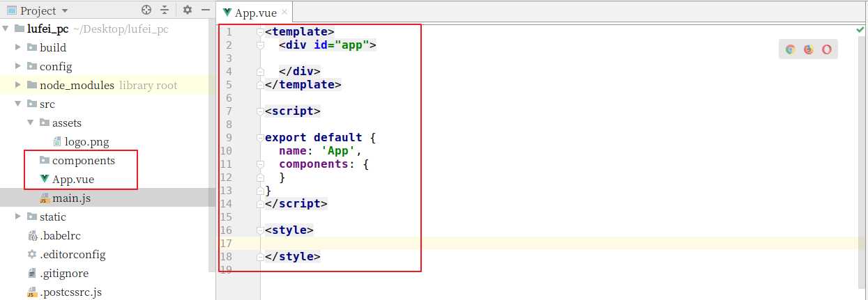
Task: Fold the export default block on line 9
Action: [260, 138]
